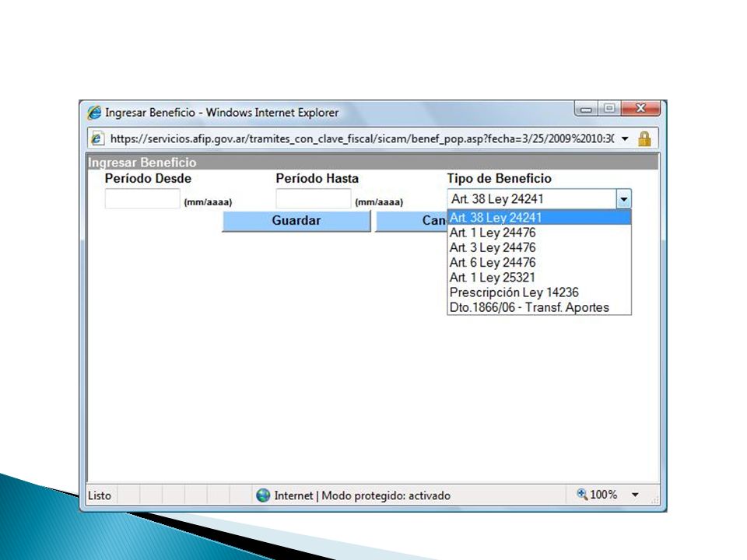Choose Dto.1866/06 - Transf. Aportes option
The image size is (747, 560).
[539, 307]
